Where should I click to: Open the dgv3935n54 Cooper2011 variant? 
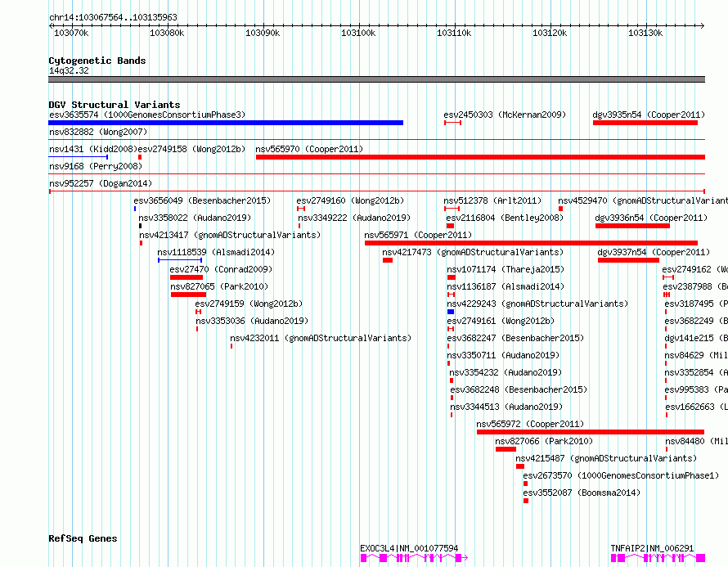(x=649, y=115)
